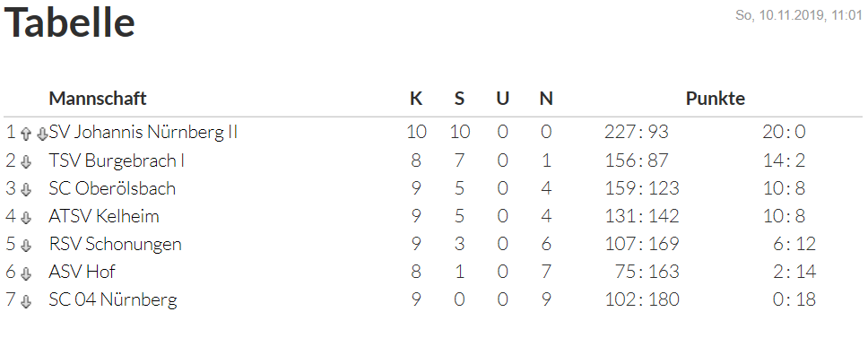Click the down arrow next to RSV Schonungen
This screenshot has height=338, width=868.
click(25, 245)
